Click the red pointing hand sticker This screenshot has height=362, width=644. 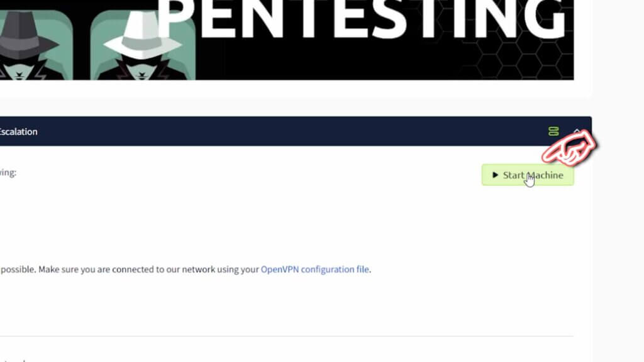(x=569, y=148)
